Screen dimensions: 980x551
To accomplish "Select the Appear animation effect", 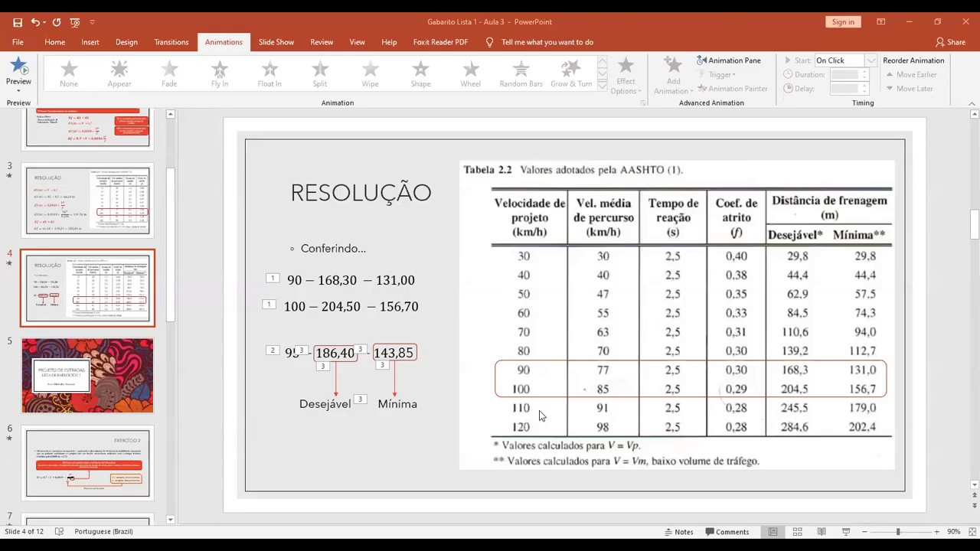I will point(119,74).
